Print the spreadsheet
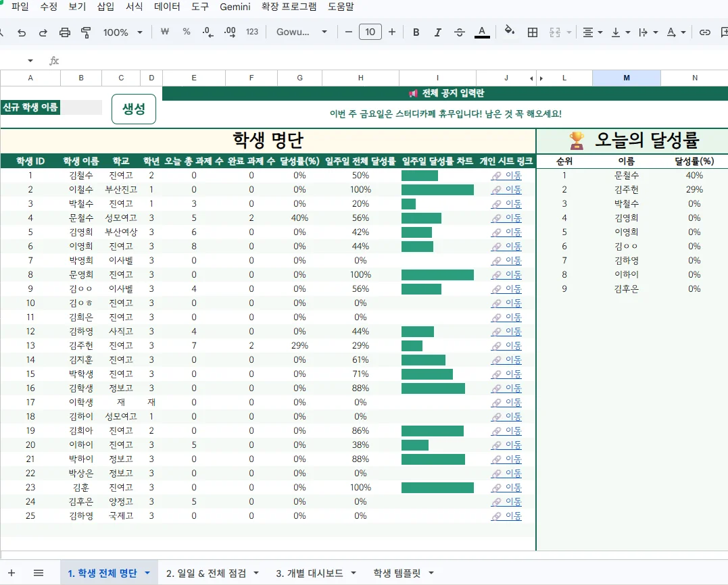The height and width of the screenshot is (585, 728). (x=64, y=32)
